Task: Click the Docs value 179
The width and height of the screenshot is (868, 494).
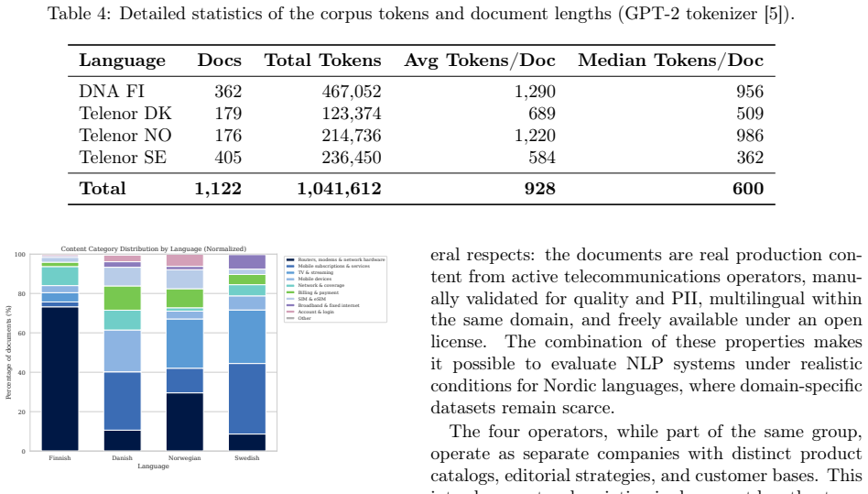Action: 228,114
